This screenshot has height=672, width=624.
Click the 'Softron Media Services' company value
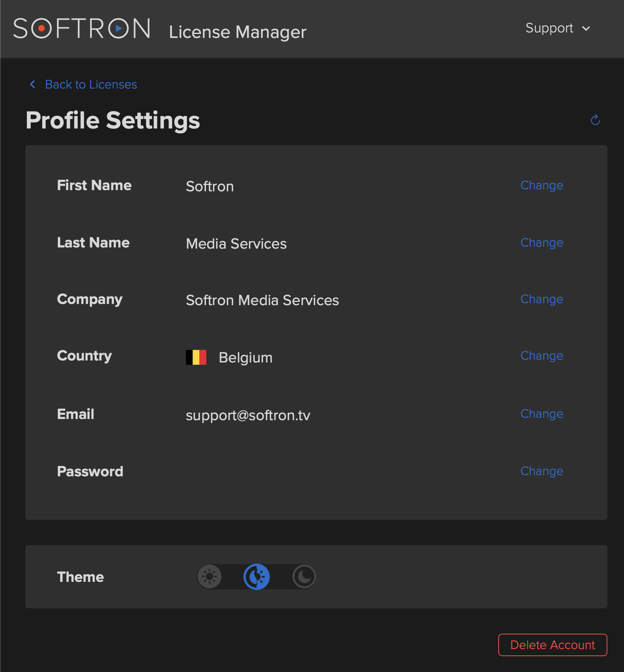[x=262, y=300]
